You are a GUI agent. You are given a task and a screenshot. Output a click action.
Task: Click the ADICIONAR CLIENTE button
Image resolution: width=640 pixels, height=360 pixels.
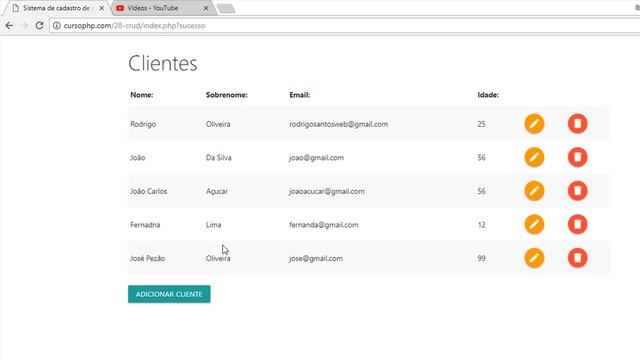point(169,294)
